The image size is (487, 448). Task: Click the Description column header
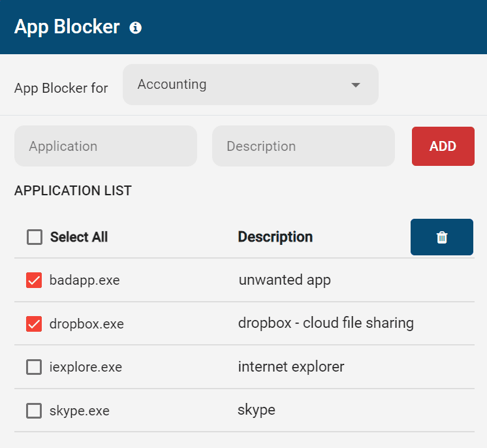click(x=275, y=237)
